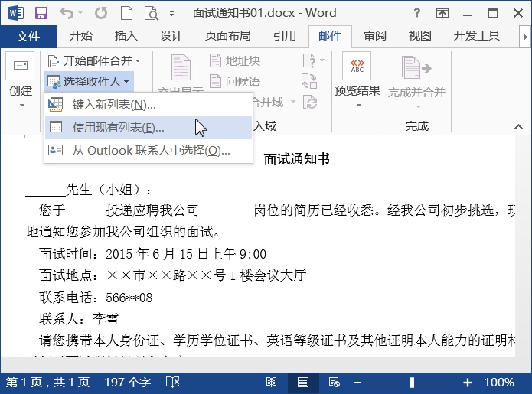Viewport: 532px width, 394px height.
Task: Switch to Web Layout view icon
Action: coord(335,383)
